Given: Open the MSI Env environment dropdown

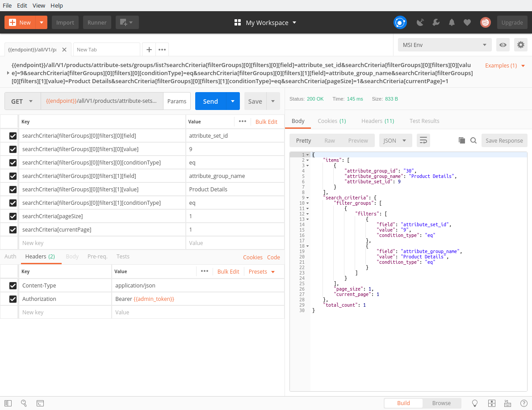Looking at the screenshot, I should point(445,45).
